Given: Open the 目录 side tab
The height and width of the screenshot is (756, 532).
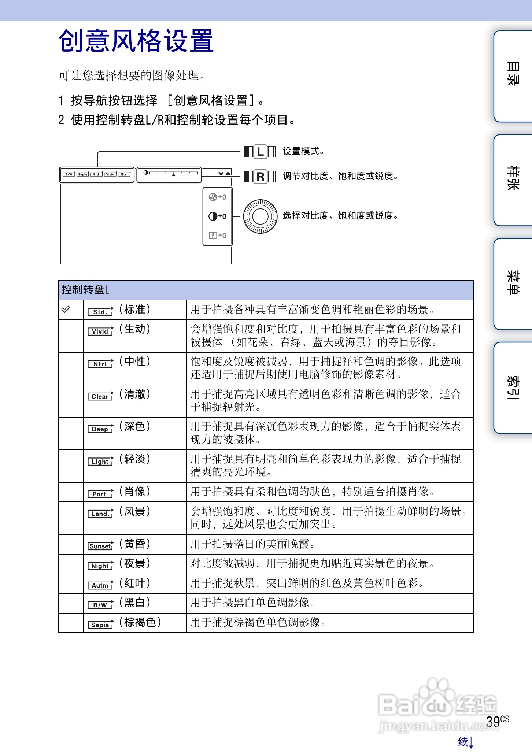Looking at the screenshot, I should point(513,76).
